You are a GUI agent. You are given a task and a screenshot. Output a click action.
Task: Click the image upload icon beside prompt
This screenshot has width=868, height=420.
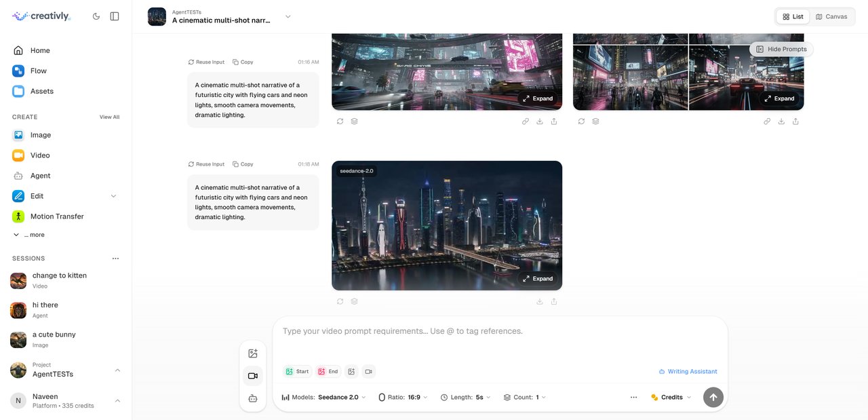(x=253, y=354)
